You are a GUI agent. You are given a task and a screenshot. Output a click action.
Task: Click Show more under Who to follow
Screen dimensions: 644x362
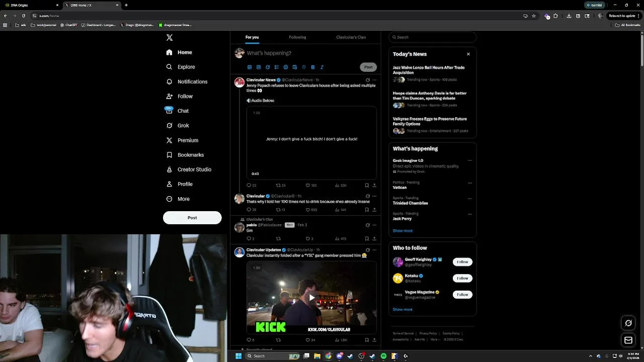coord(403,310)
